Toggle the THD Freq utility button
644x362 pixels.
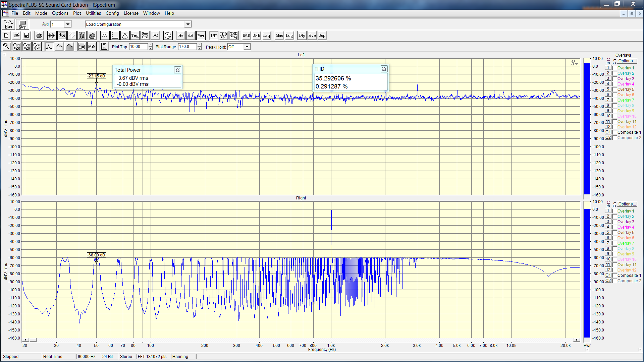click(x=233, y=36)
